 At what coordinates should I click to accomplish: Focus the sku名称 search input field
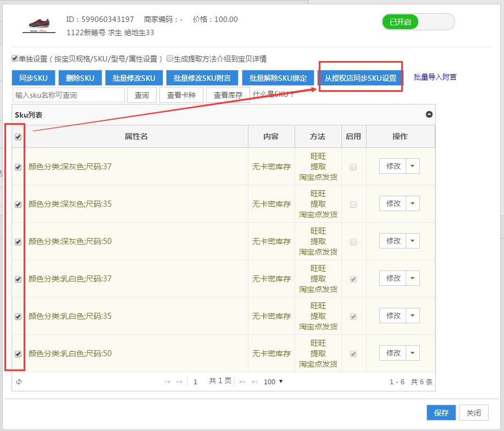[69, 95]
